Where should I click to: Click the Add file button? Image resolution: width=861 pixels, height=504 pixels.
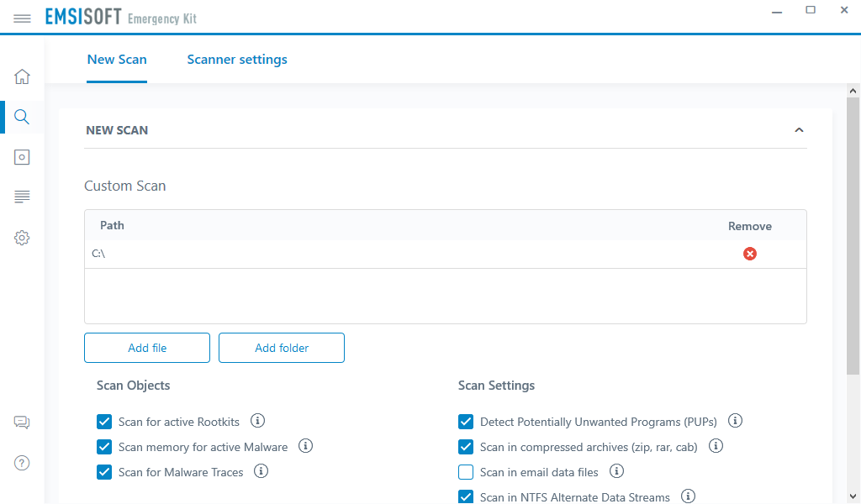147,348
